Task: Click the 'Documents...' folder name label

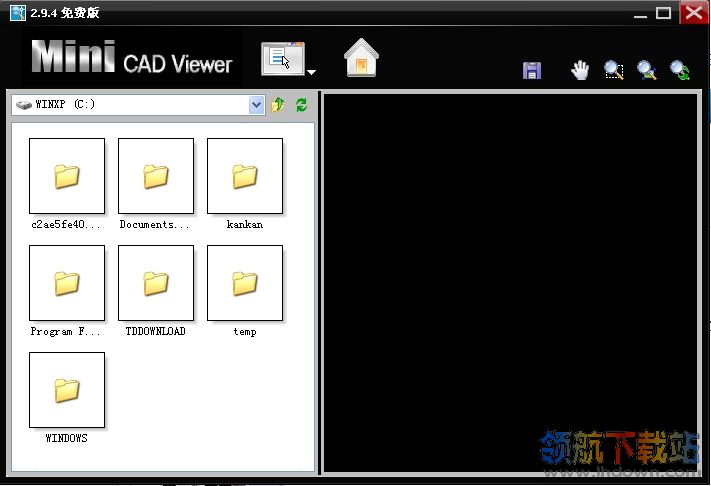Action: [x=155, y=224]
